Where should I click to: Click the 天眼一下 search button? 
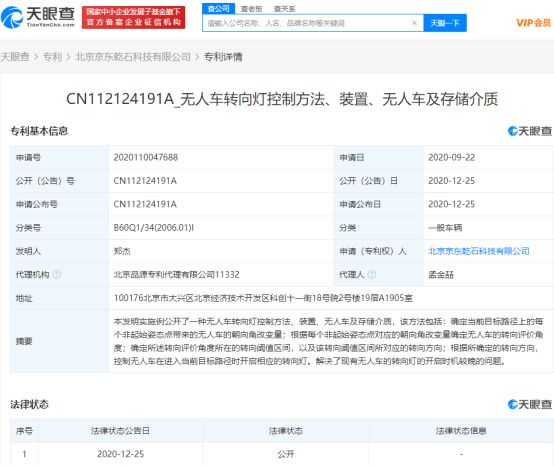(445, 23)
